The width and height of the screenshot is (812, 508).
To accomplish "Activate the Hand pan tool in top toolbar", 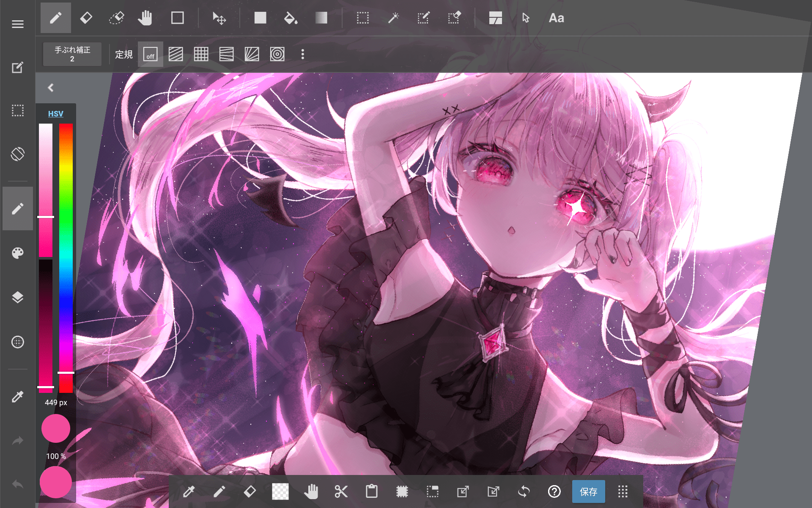I will [145, 18].
